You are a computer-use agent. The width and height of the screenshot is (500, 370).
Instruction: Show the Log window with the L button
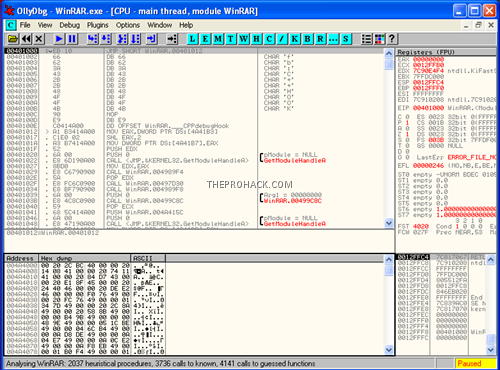(x=192, y=39)
